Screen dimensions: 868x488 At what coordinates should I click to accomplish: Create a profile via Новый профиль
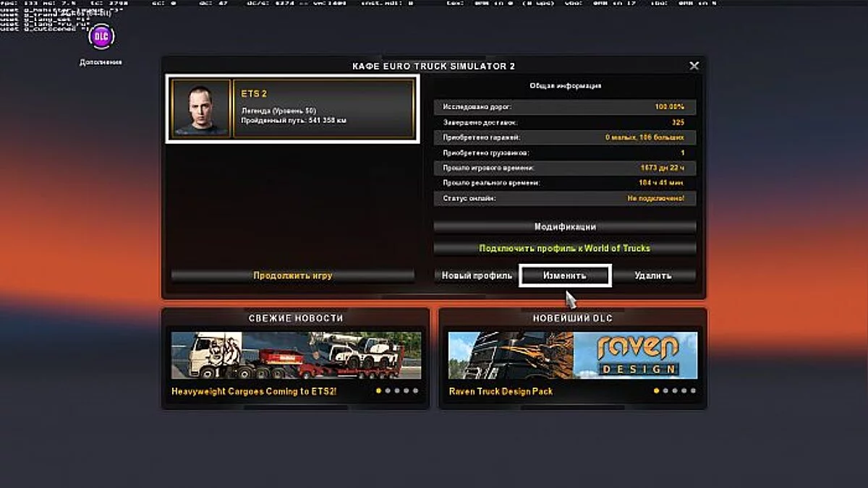(x=477, y=275)
